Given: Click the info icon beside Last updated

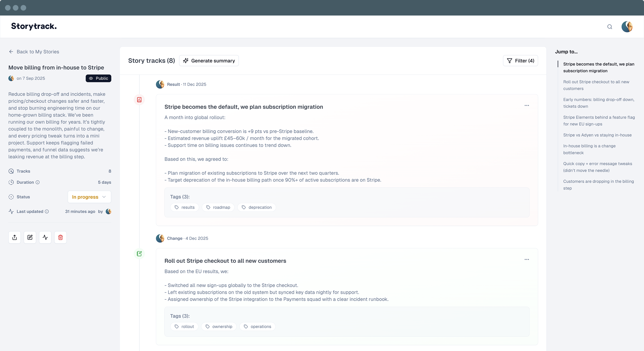Looking at the screenshot, I should point(47,211).
